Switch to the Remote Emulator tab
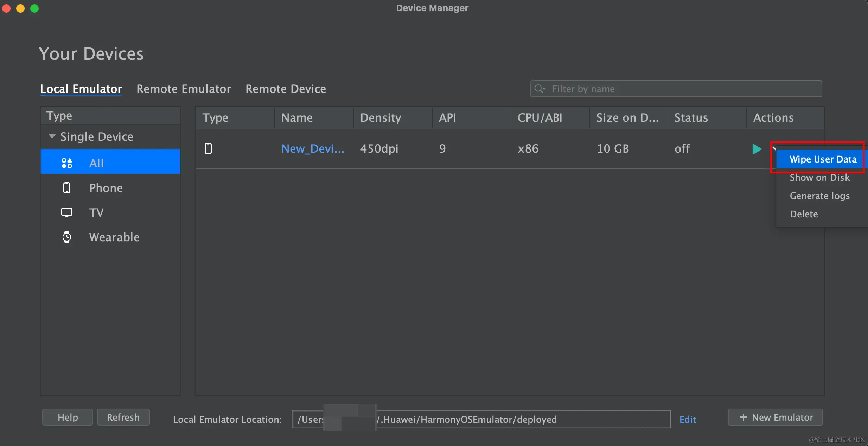868x446 pixels. pyautogui.click(x=184, y=89)
